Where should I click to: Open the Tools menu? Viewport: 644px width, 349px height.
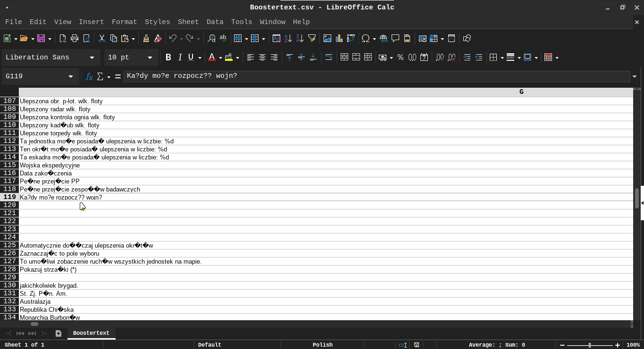(242, 22)
